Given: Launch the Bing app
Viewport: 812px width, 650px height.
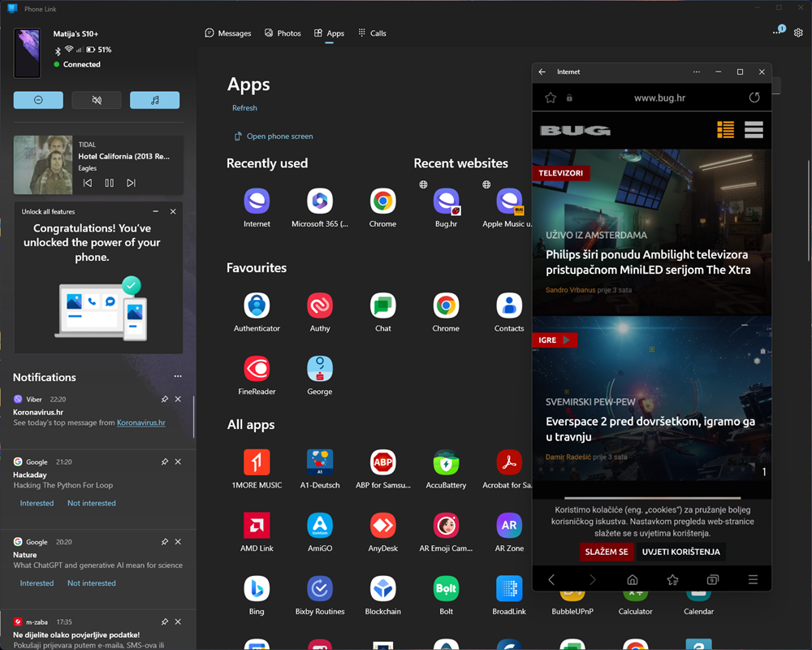Looking at the screenshot, I should (x=257, y=589).
